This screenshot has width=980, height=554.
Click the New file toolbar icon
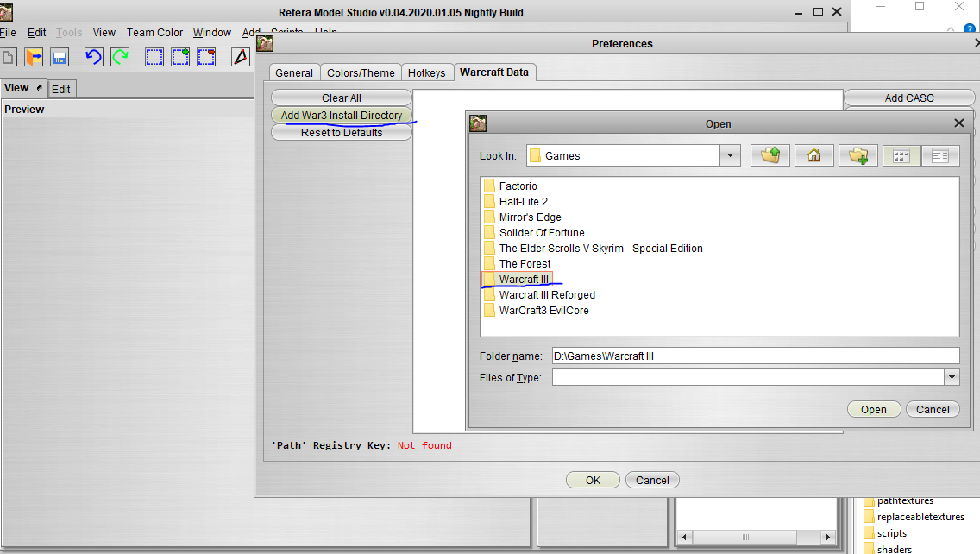(8, 58)
